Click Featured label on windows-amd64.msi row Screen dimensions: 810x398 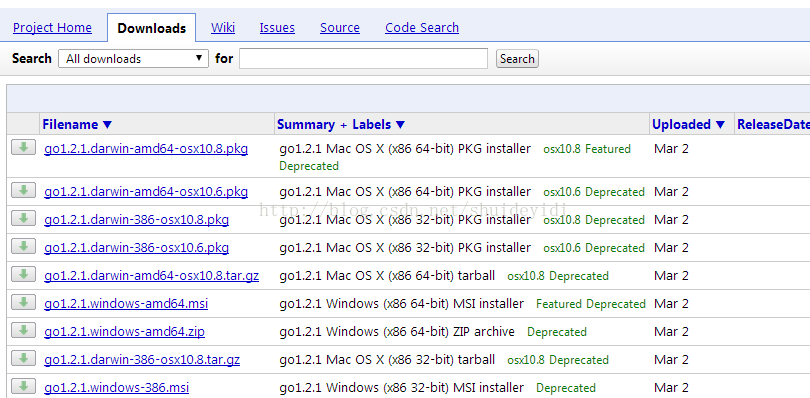click(x=559, y=304)
